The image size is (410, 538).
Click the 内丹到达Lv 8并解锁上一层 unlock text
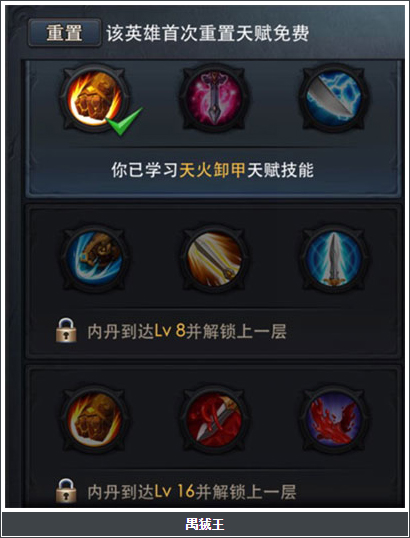(x=187, y=332)
